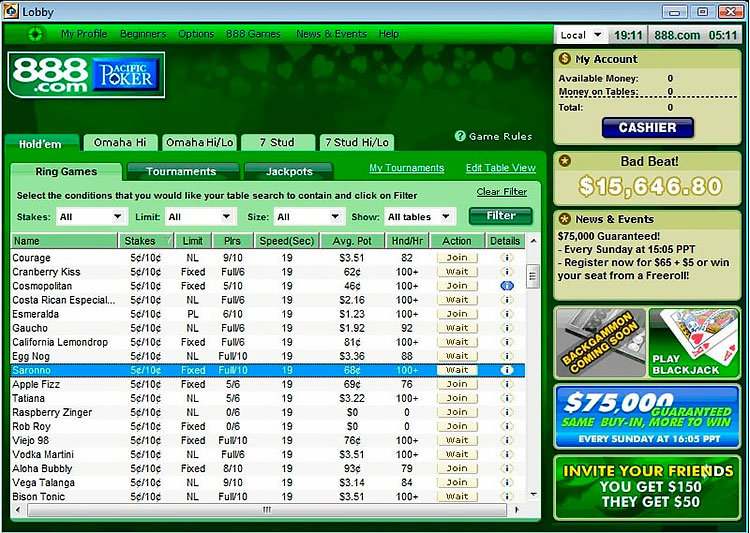Screen dimensions: 750x533
Task: Click the Play Blackjack banner
Action: [x=694, y=343]
